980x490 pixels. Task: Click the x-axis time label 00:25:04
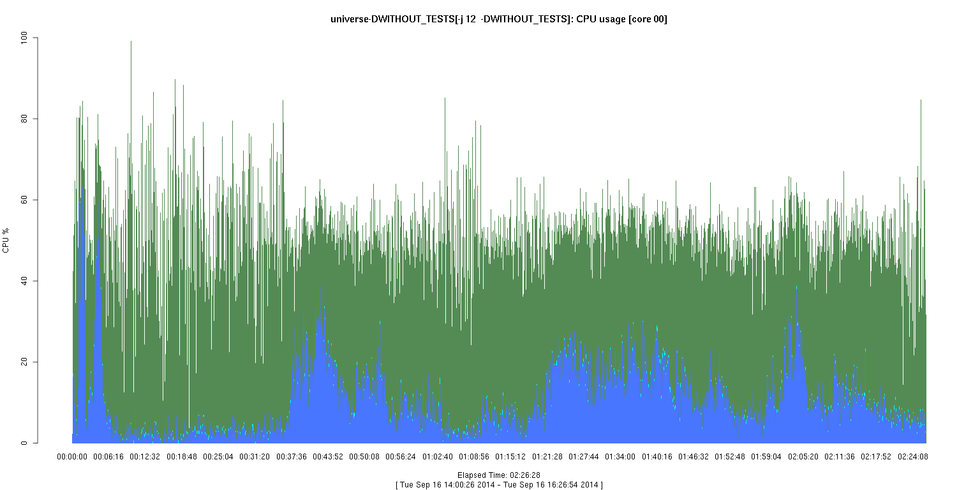(218, 457)
